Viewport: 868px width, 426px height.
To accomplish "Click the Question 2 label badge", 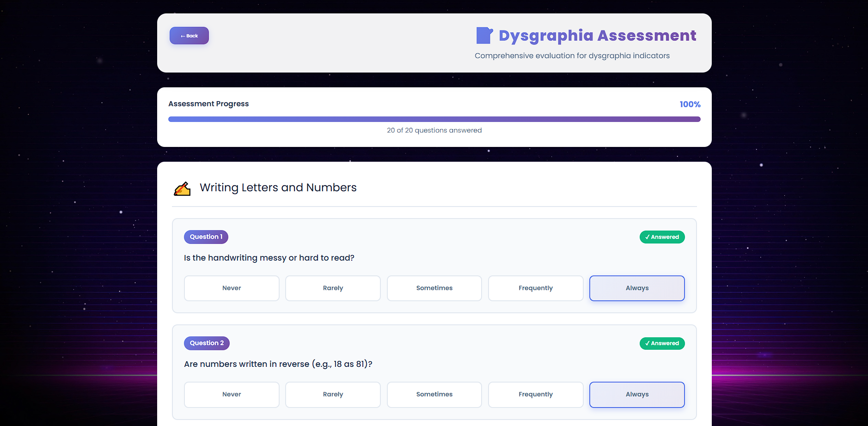I will coord(207,343).
